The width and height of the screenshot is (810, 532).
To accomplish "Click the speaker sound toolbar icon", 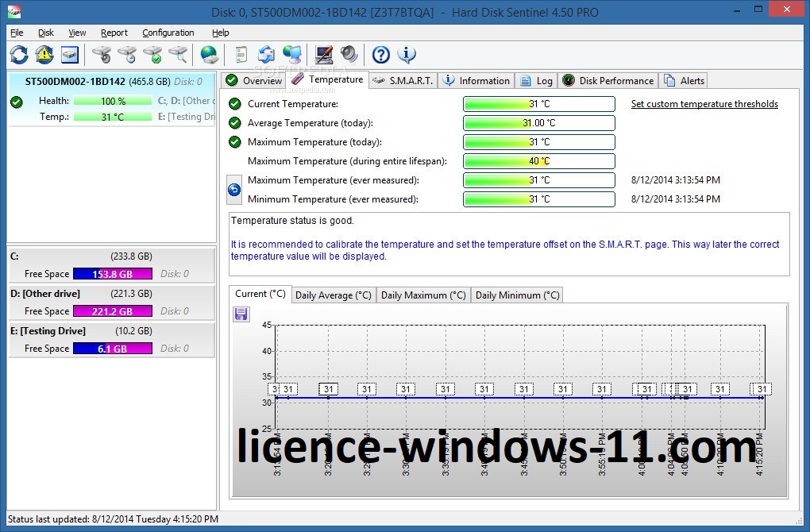I will click(349, 54).
